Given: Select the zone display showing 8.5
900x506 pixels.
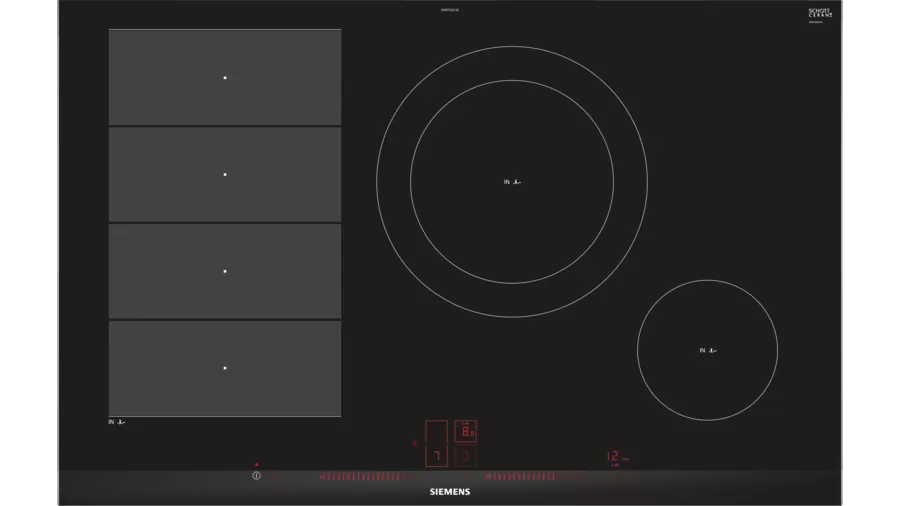Looking at the screenshot, I should [x=466, y=431].
